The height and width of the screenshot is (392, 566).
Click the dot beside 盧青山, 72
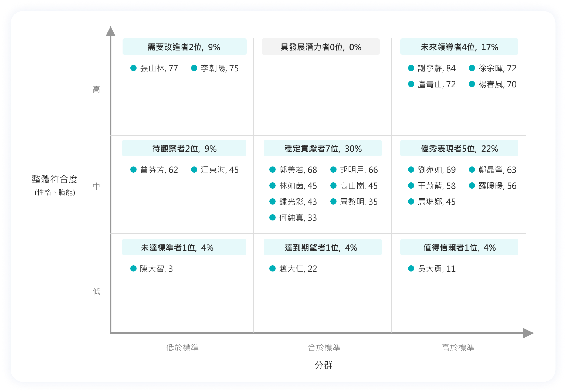pyautogui.click(x=411, y=84)
